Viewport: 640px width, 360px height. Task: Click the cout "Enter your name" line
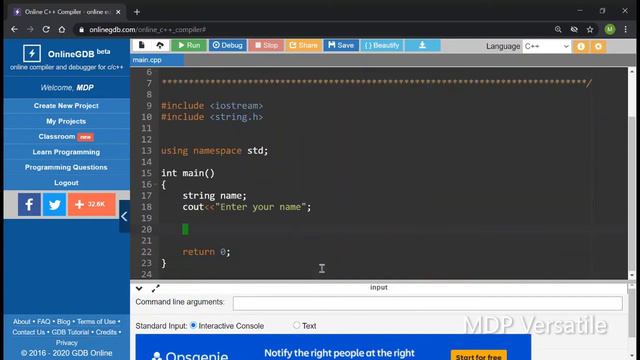[x=247, y=207]
